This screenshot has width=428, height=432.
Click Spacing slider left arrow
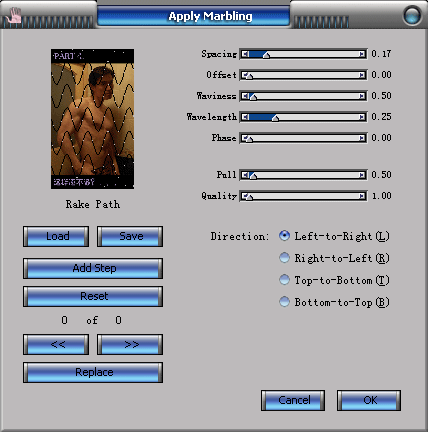pyautogui.click(x=245, y=54)
